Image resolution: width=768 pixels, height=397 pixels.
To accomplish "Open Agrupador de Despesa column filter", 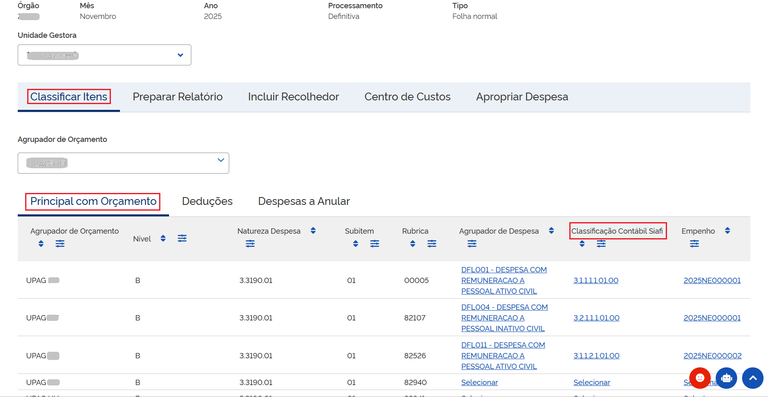I will (472, 243).
